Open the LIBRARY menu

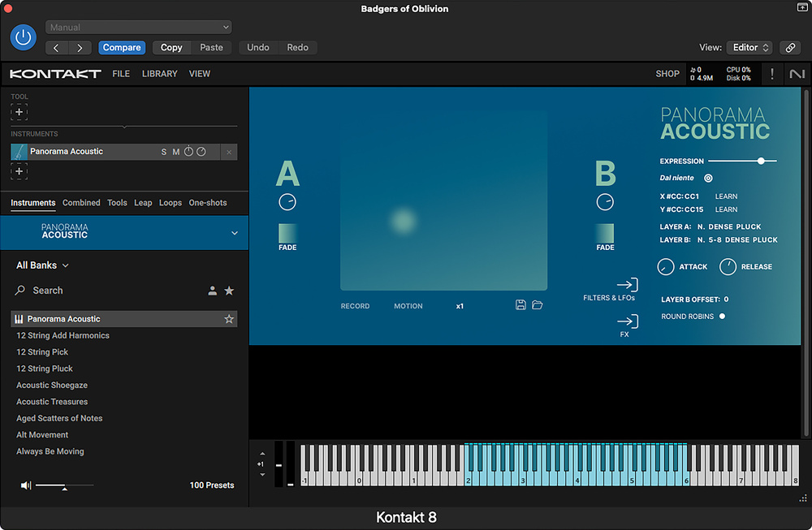pyautogui.click(x=159, y=74)
